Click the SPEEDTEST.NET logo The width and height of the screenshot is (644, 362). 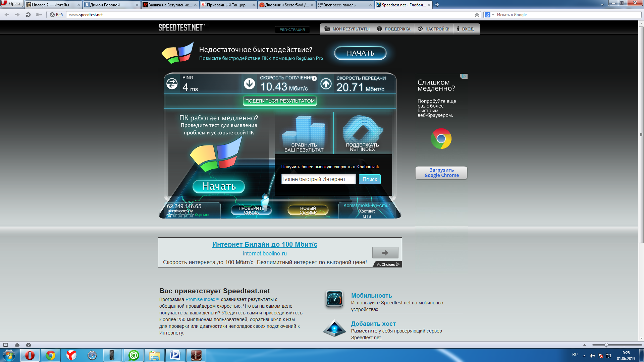181,27
